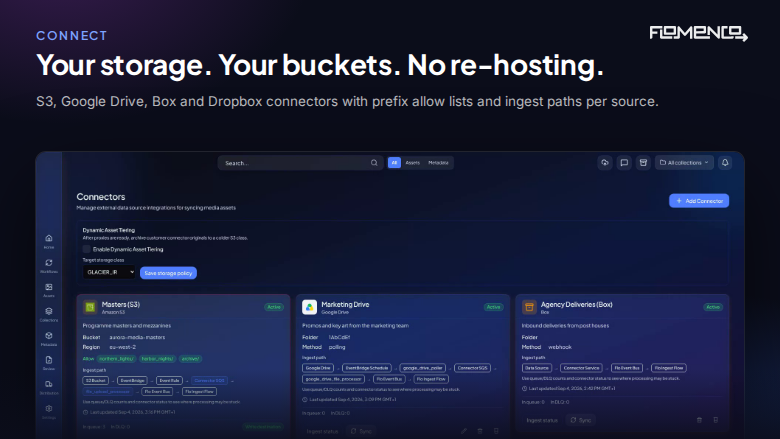This screenshot has height=439, width=780.
Task: Go to Assets in the sidebar
Action: 49,290
